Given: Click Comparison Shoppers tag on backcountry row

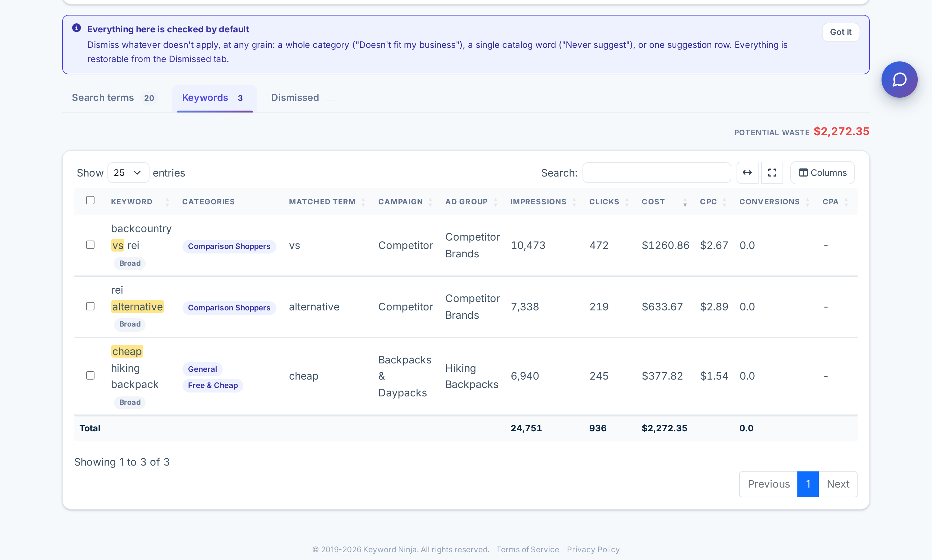Looking at the screenshot, I should [229, 246].
